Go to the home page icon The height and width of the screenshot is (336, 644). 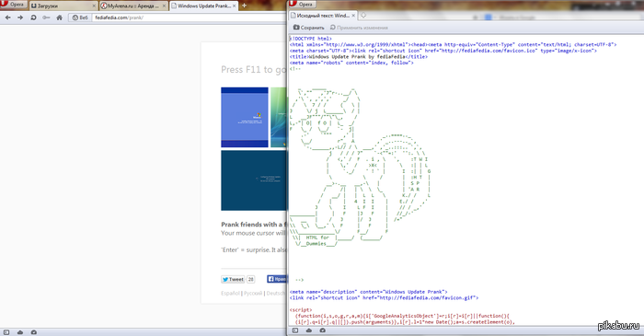(60, 17)
